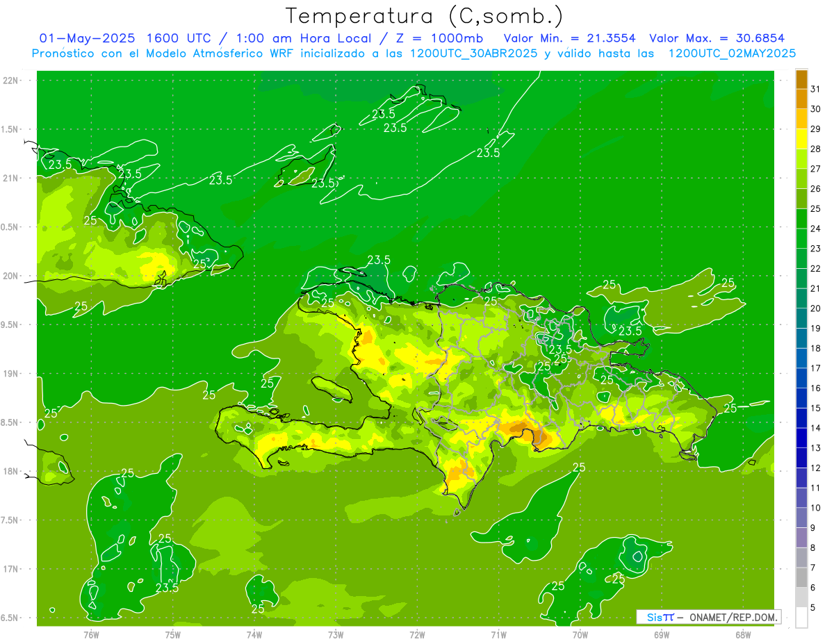Click the '18N' latitude axis label
The image size is (834, 644).
tap(11, 471)
